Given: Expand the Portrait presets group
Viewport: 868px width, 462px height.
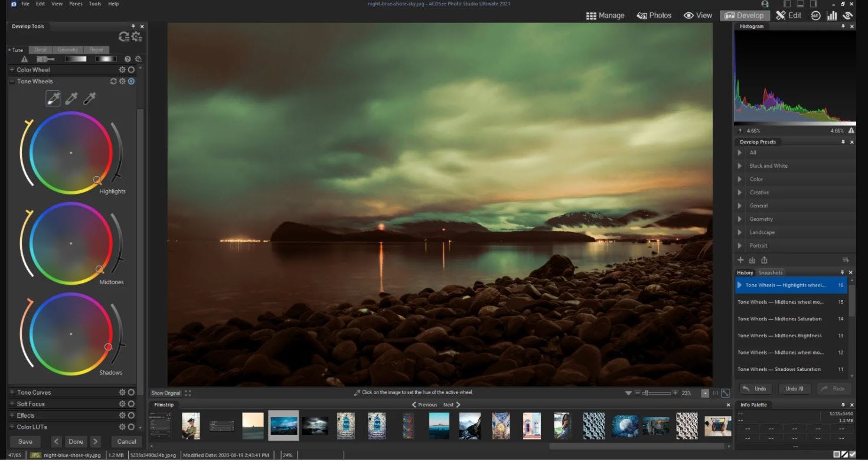Looking at the screenshot, I should point(740,246).
